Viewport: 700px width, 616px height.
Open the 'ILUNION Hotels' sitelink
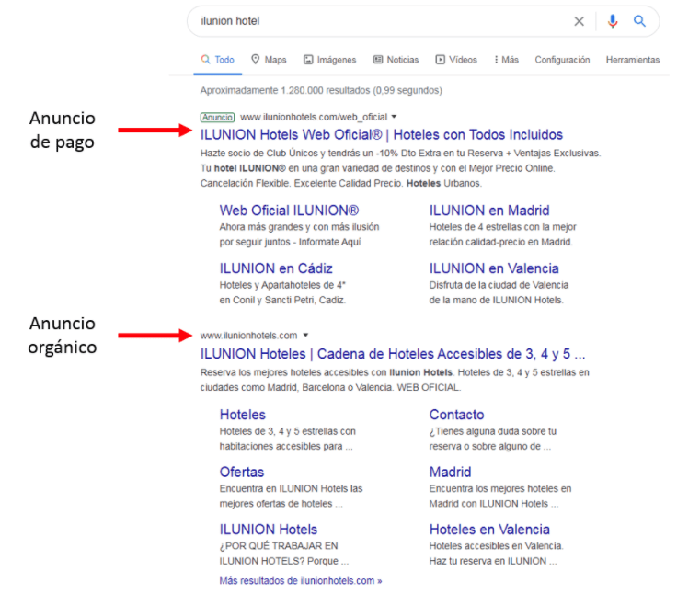[x=268, y=530]
